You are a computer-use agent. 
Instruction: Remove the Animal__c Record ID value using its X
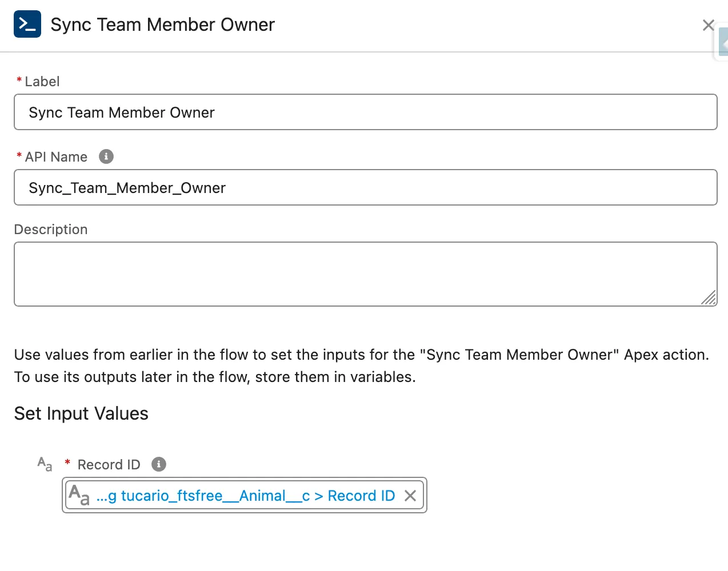click(x=410, y=496)
